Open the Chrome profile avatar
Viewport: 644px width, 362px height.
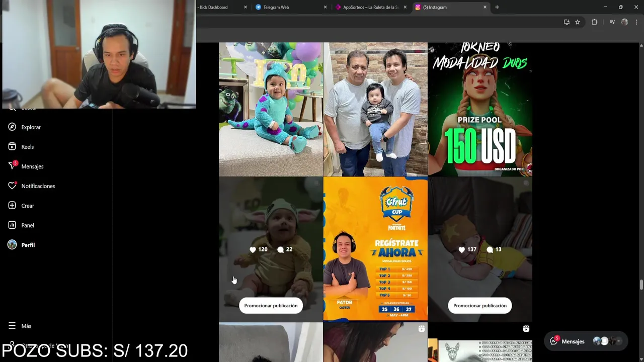(624, 22)
